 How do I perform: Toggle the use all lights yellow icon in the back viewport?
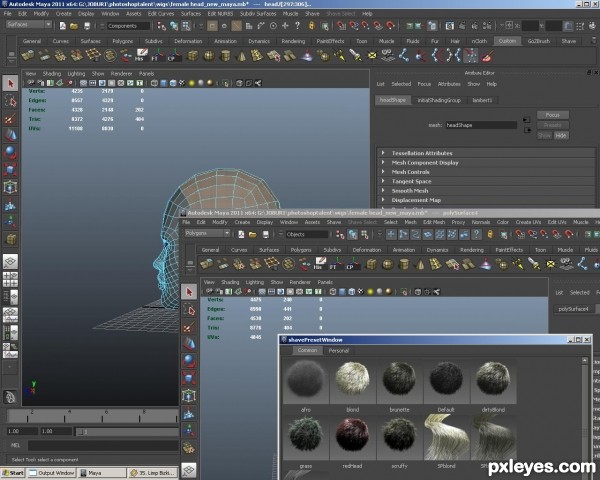(x=192, y=83)
